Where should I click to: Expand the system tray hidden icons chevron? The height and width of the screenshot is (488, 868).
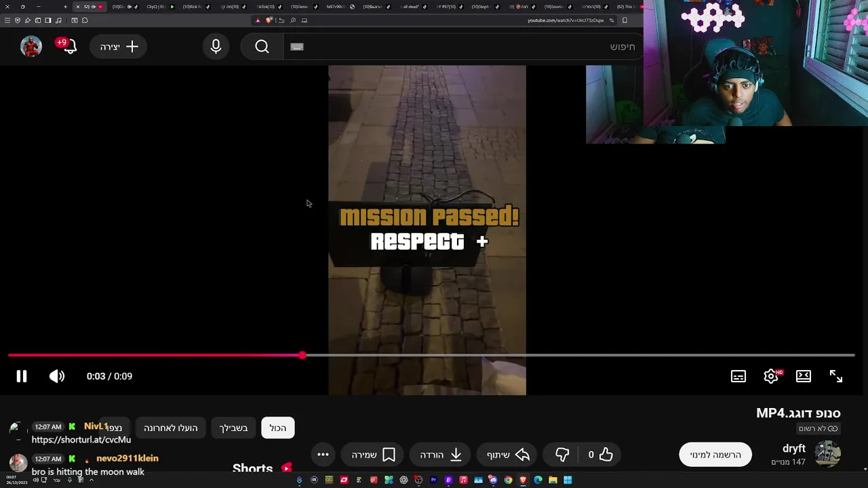[x=92, y=480]
